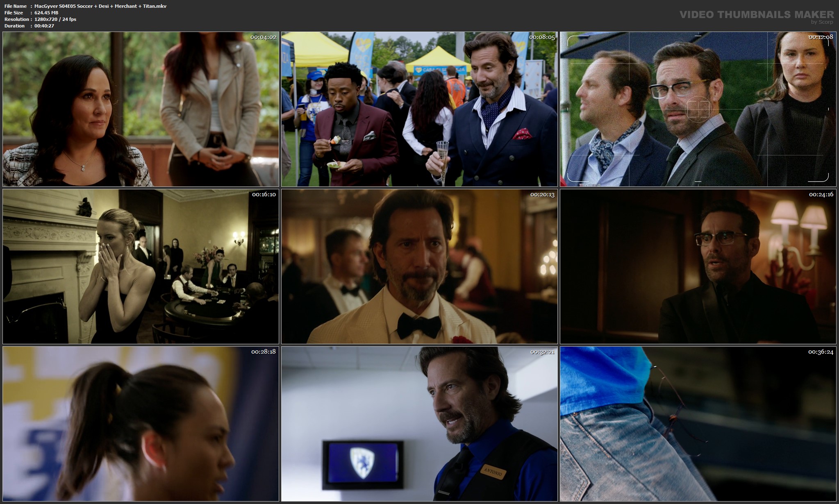Image resolution: width=839 pixels, height=504 pixels.
Task: Click the "by Scorp" credit text
Action: tap(822, 22)
